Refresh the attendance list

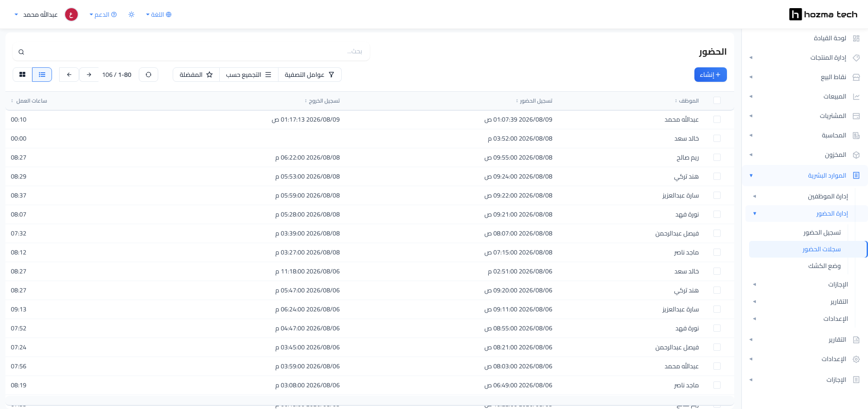tap(148, 75)
